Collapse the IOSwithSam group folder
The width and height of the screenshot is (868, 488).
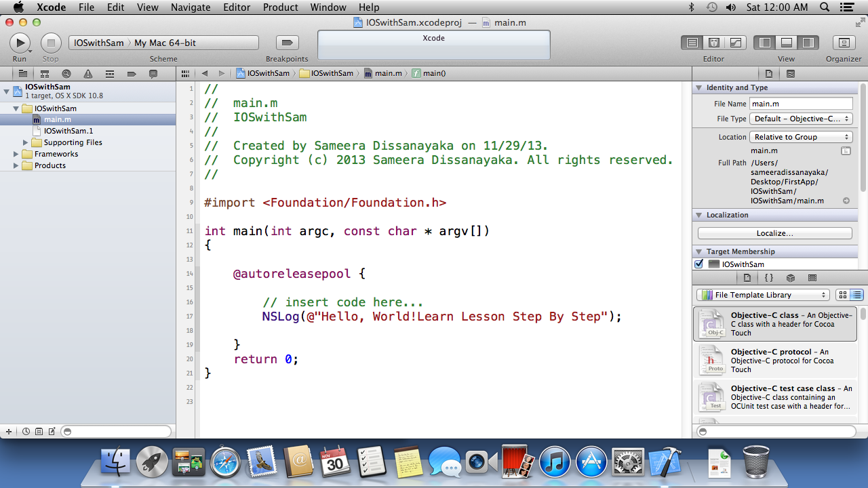coord(16,108)
